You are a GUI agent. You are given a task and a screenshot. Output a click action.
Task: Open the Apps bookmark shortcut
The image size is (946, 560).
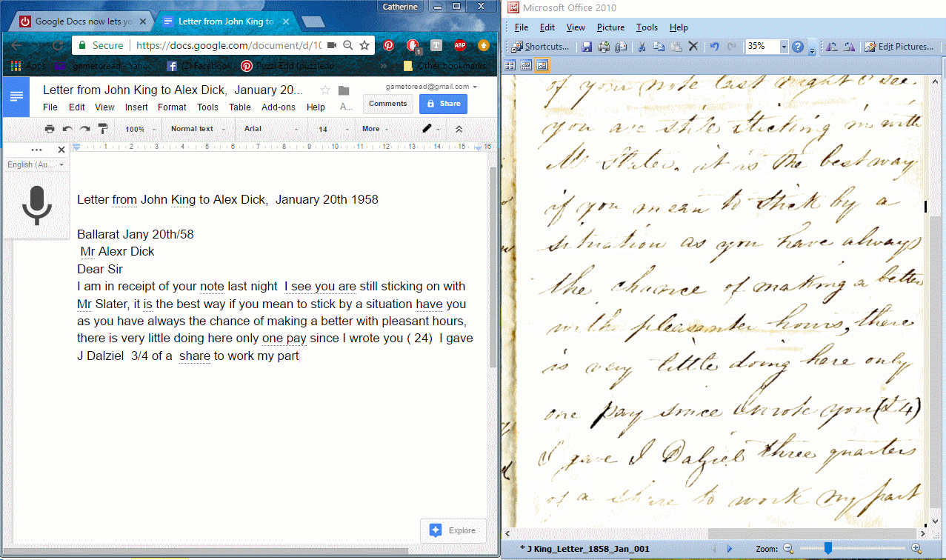[x=27, y=66]
